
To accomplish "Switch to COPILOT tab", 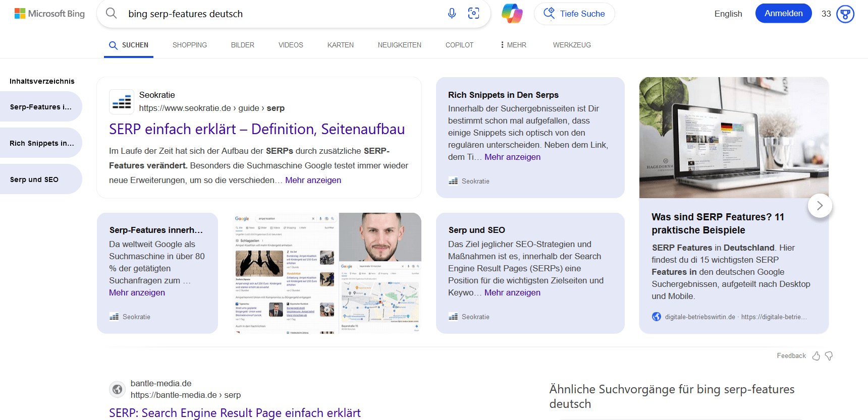I will pos(459,45).
